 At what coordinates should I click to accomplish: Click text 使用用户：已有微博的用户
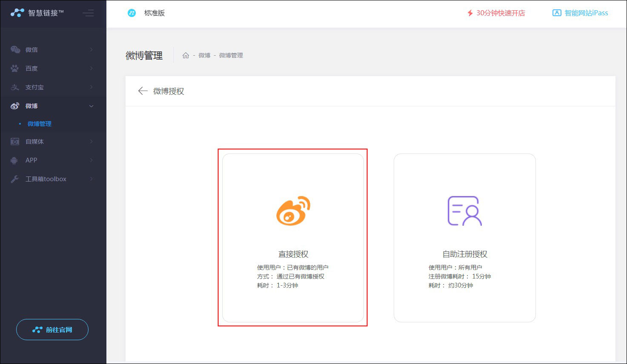click(x=293, y=267)
